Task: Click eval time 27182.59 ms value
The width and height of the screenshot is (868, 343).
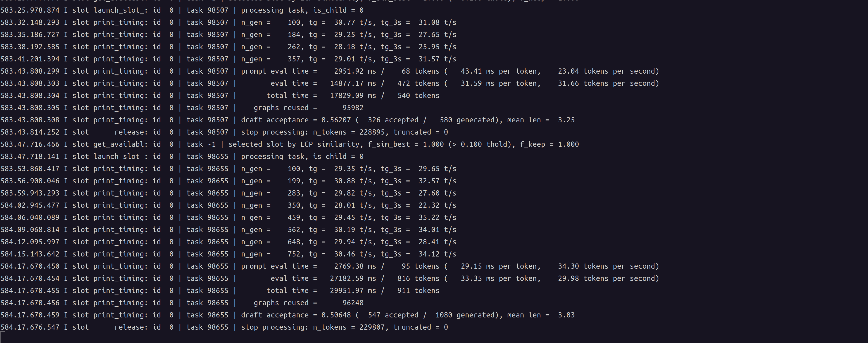Action: (x=353, y=279)
